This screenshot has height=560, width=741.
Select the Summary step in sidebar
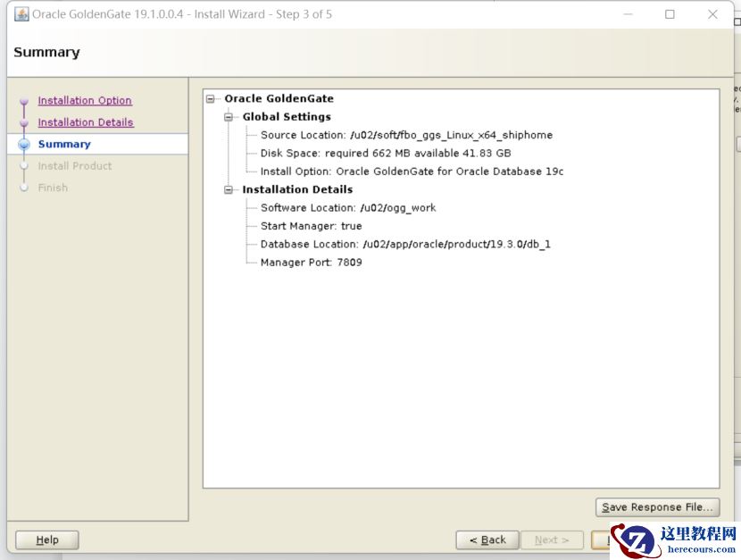[x=64, y=144]
